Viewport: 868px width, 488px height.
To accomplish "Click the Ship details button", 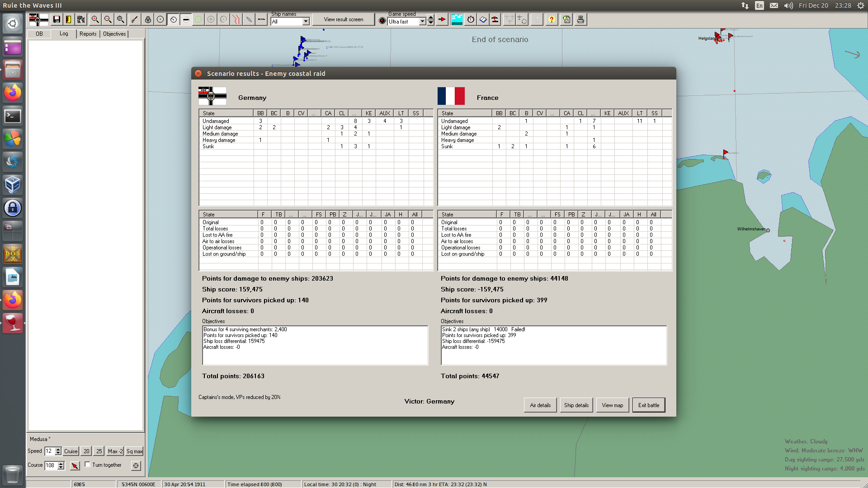I will 576,405.
